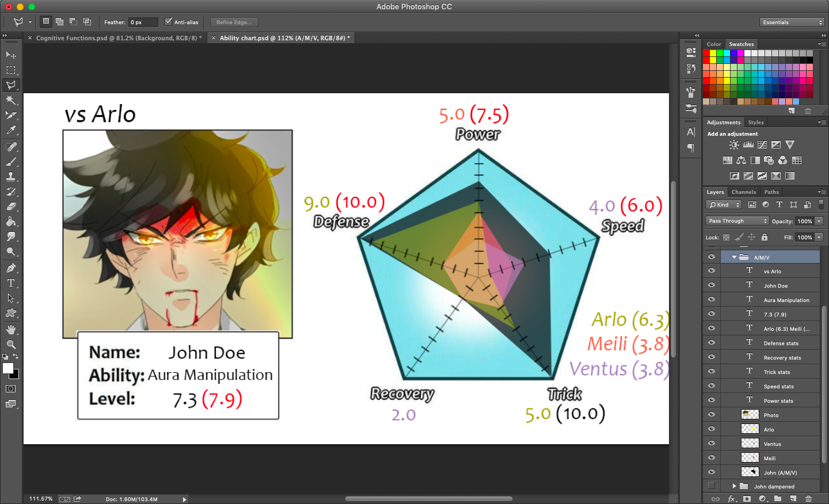Open the Essentials workspace dropdown
Screen dimensions: 829x504
(x=792, y=22)
